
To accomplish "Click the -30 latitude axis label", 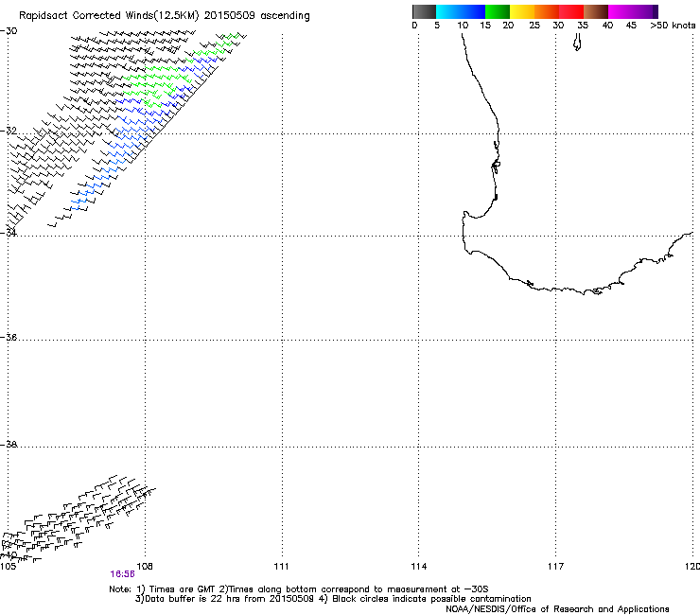I will (9, 31).
